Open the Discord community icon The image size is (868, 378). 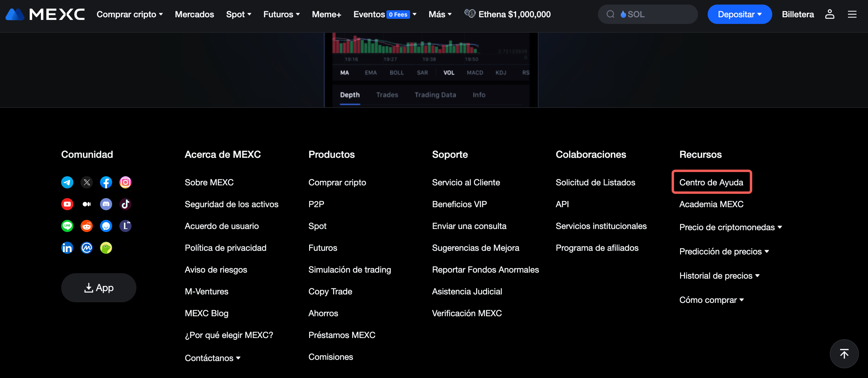pyautogui.click(x=106, y=204)
